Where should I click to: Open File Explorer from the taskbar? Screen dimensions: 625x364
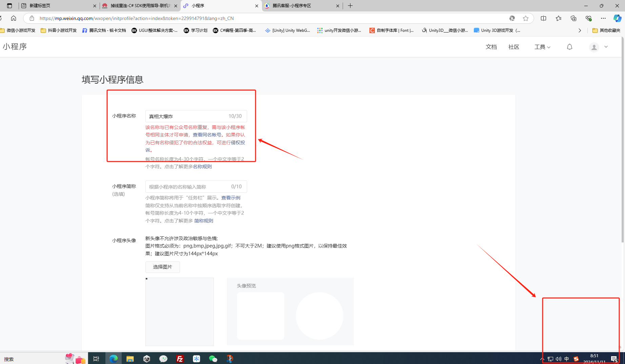click(130, 359)
